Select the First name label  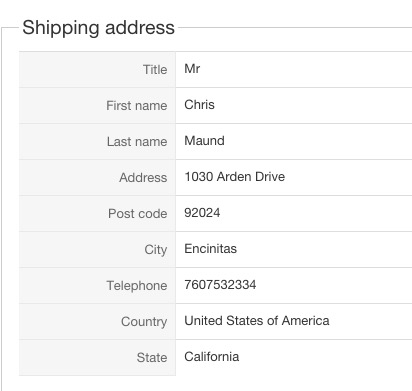pos(137,105)
